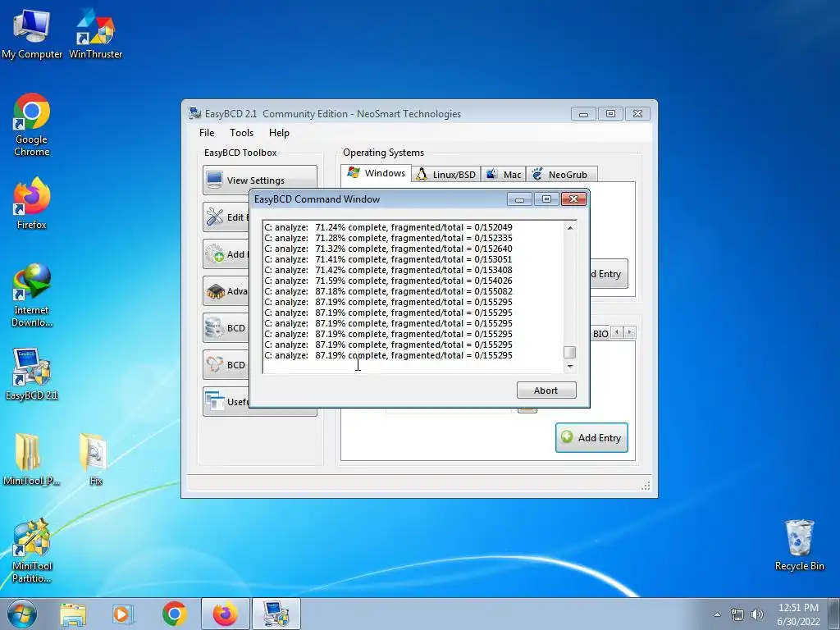Viewport: 840px width, 630px height.
Task: Maximize the EasyBCD Command Window
Action: [x=546, y=199]
